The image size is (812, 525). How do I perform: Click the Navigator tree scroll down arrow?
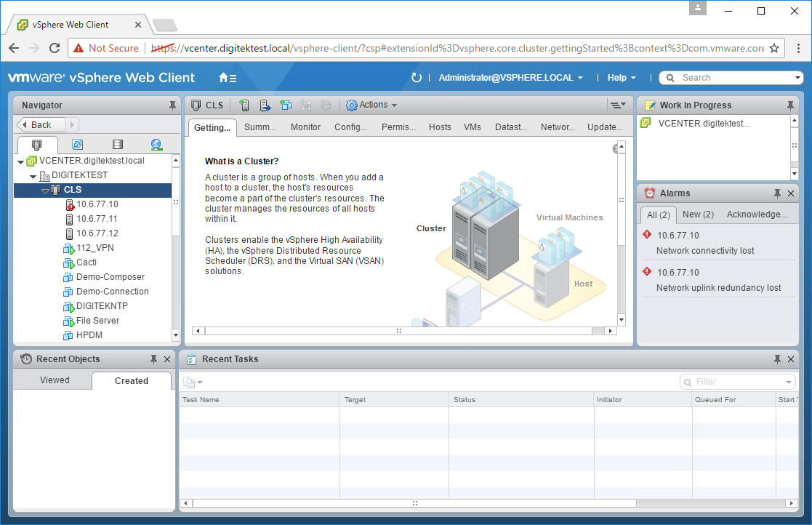pos(175,335)
